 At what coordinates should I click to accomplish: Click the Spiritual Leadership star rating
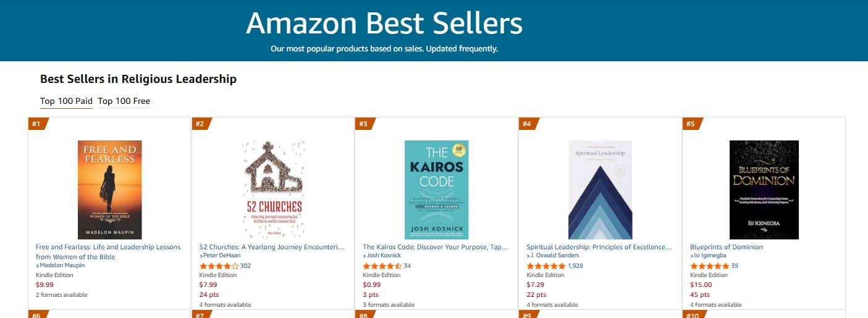pyautogui.click(x=546, y=266)
